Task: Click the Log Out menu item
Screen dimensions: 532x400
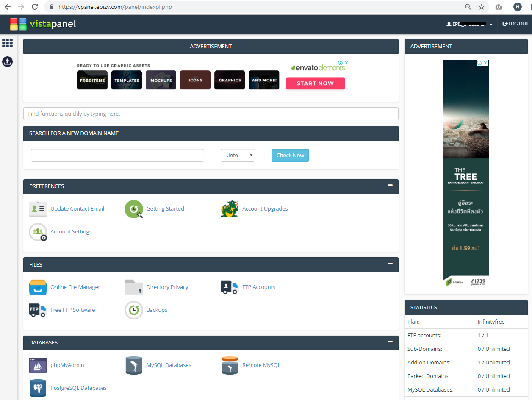Action: pyautogui.click(x=515, y=24)
